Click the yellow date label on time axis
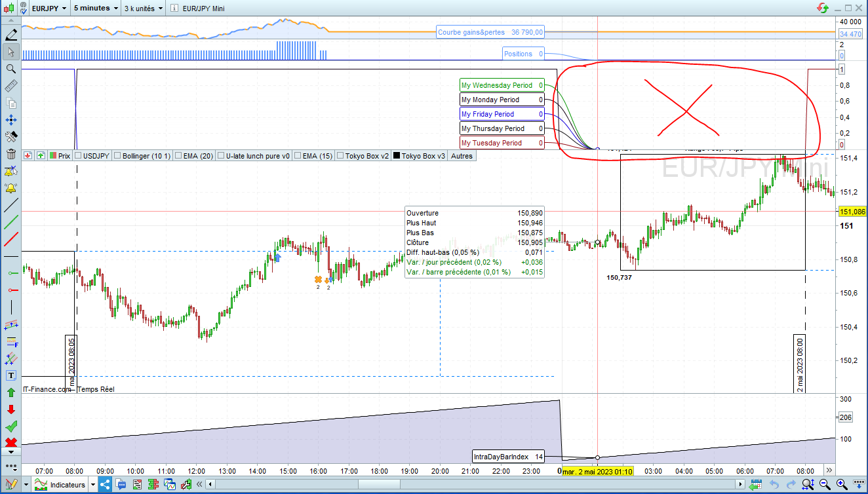 coord(597,471)
